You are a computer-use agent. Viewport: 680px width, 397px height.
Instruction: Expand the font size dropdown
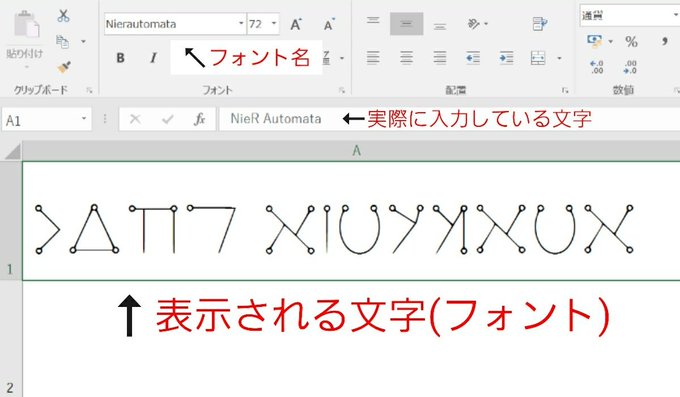(x=274, y=23)
